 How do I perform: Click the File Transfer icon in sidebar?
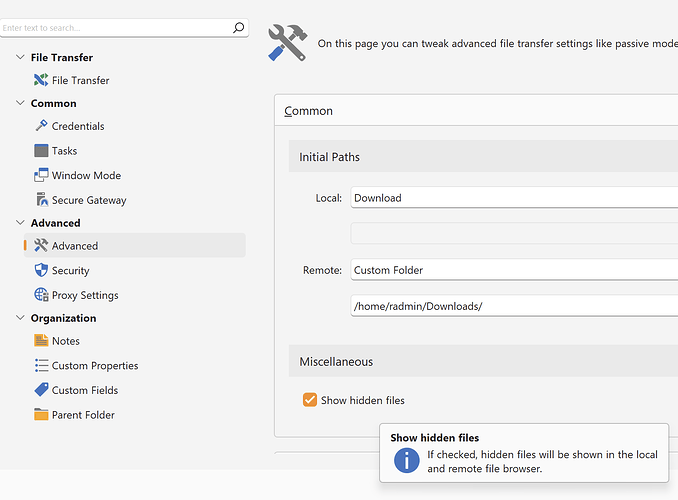pyautogui.click(x=41, y=80)
